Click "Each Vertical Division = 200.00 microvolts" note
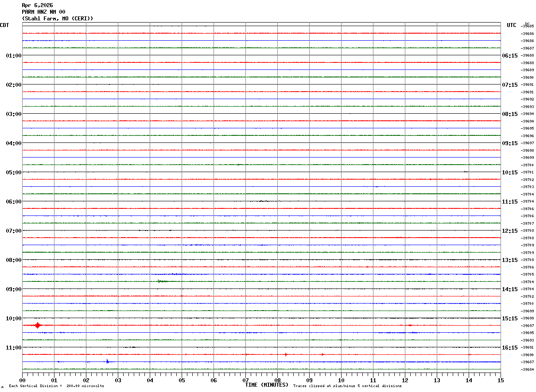Image resolution: width=536 pixels, height=392 pixels. click(x=56, y=386)
